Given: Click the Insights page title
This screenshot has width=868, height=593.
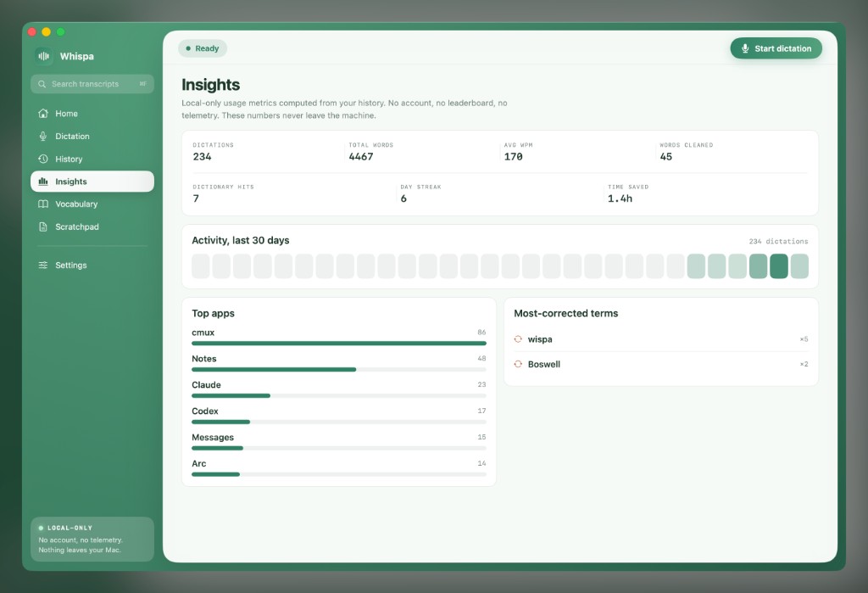Looking at the screenshot, I should pyautogui.click(x=210, y=85).
